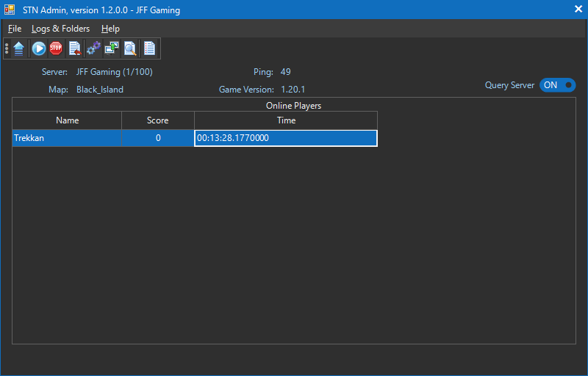
Task: Click the document with red arrow icon
Action: 74,49
